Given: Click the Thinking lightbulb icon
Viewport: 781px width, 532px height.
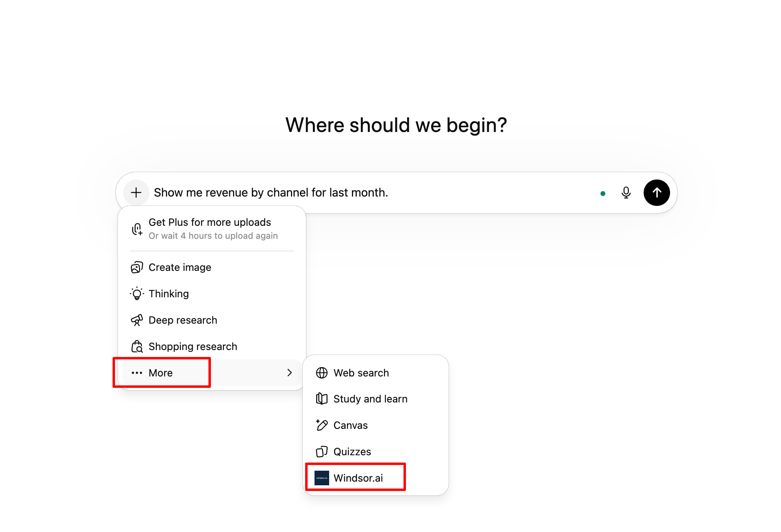Looking at the screenshot, I should pos(137,293).
